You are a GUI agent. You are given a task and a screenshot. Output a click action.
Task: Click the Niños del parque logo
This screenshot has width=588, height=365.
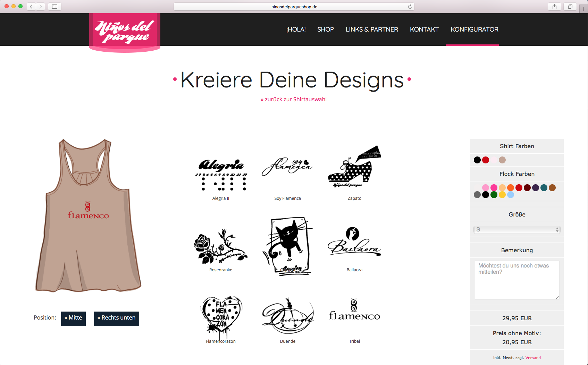coord(125,32)
